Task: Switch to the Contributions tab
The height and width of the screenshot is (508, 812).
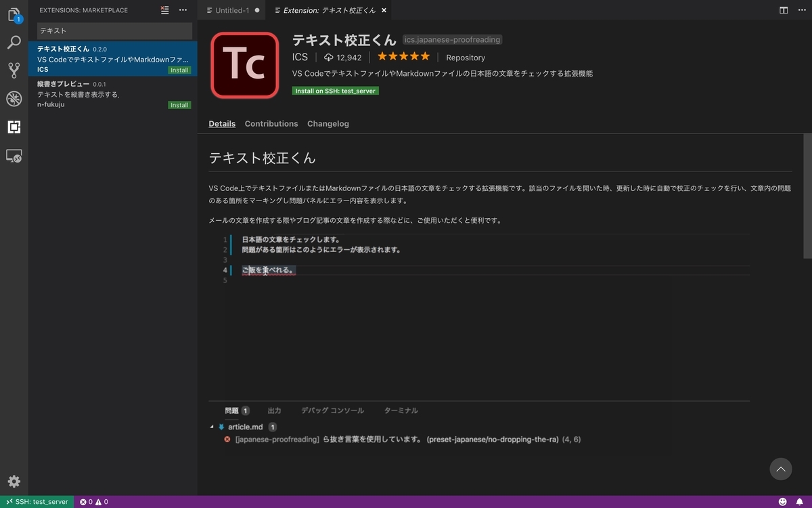Action: coord(271,124)
